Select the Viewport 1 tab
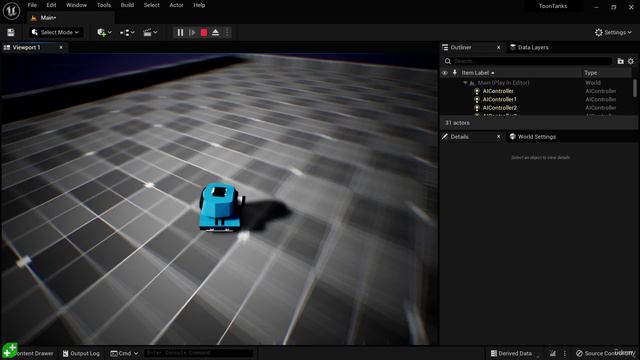The width and height of the screenshot is (640, 360). pyautogui.click(x=27, y=47)
